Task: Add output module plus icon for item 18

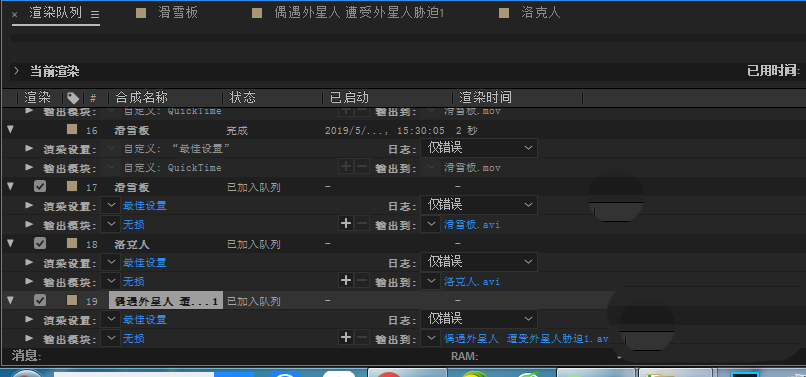Action: click(x=346, y=281)
